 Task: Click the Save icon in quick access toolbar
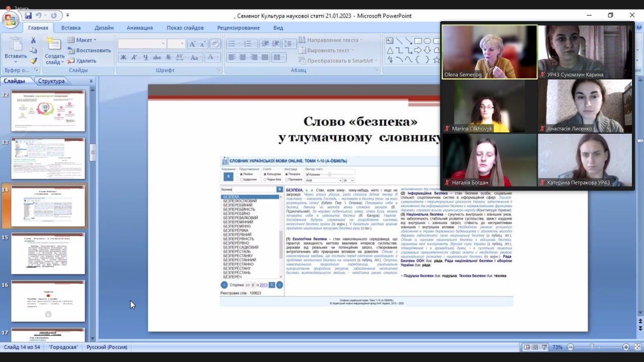click(28, 16)
